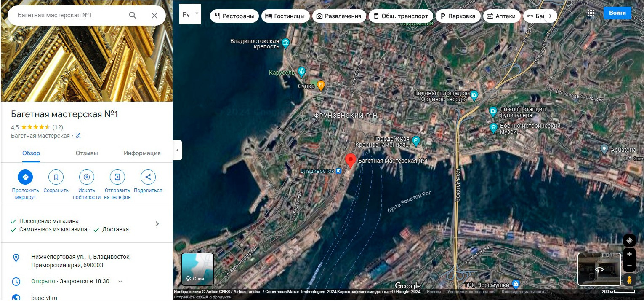Toggle the Рестораны filter chip
Screen dimensions: 644x301
tap(234, 16)
